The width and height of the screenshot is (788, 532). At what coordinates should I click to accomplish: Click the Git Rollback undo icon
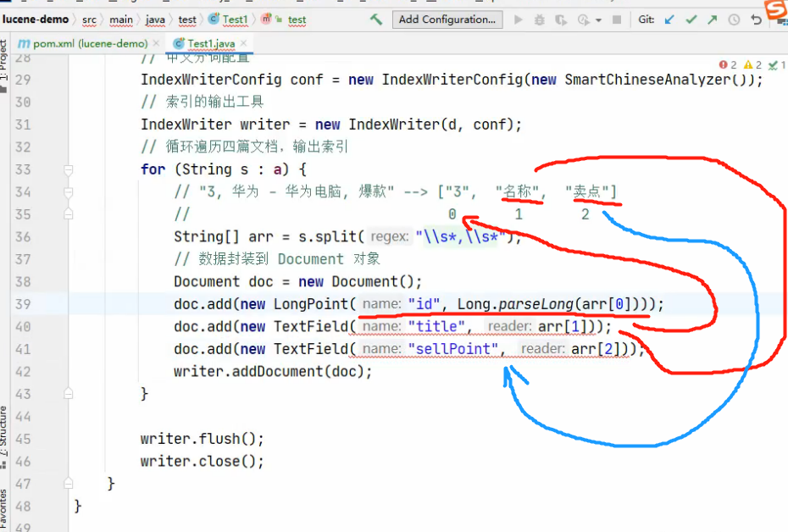tap(756, 20)
